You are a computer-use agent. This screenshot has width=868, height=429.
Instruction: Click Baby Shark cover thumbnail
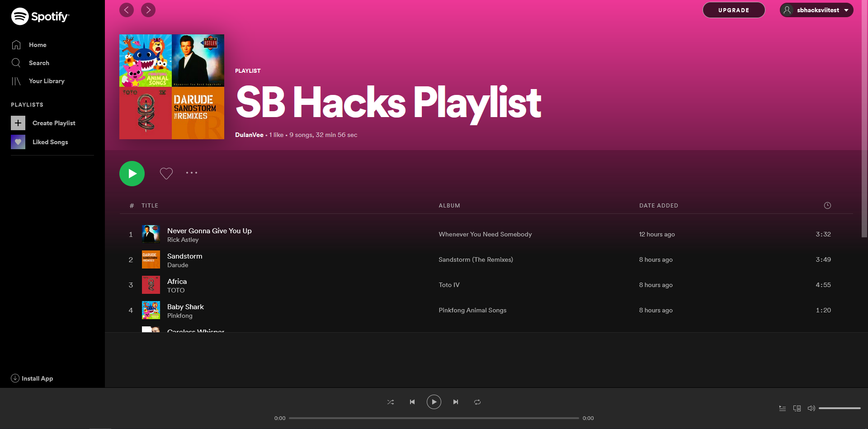(151, 310)
